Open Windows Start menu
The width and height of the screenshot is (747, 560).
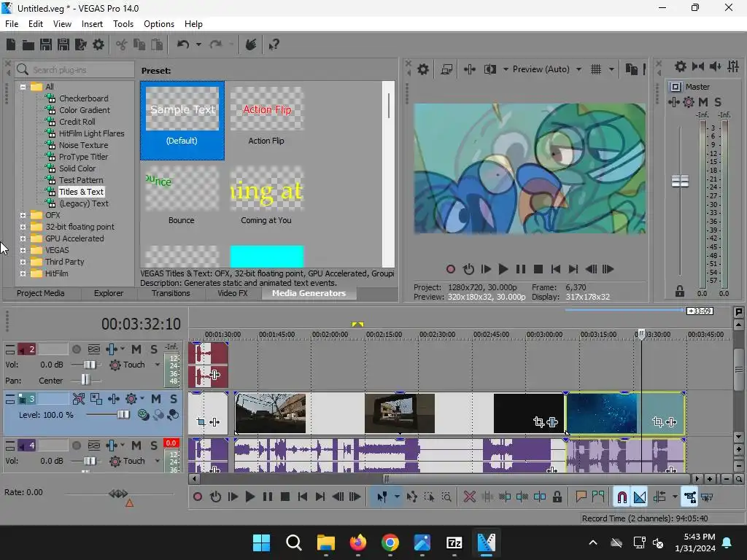[262, 542]
